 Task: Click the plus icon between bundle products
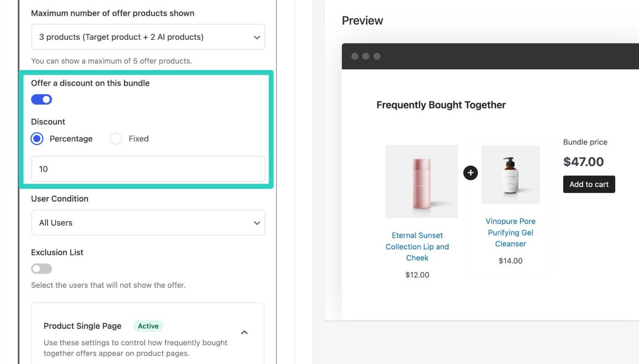tap(470, 173)
